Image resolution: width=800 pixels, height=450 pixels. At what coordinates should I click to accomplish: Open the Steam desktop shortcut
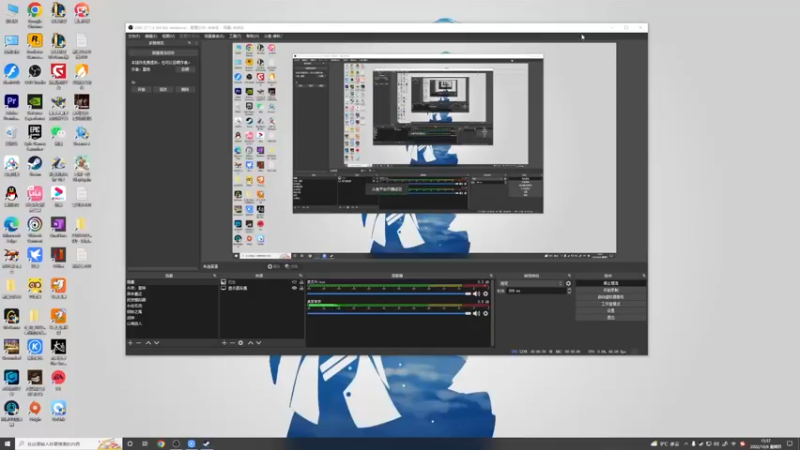coord(35,166)
